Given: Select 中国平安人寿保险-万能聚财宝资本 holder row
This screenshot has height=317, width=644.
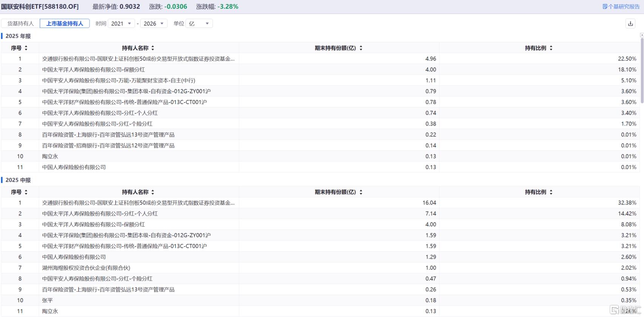Looking at the screenshot, I should [x=320, y=81].
